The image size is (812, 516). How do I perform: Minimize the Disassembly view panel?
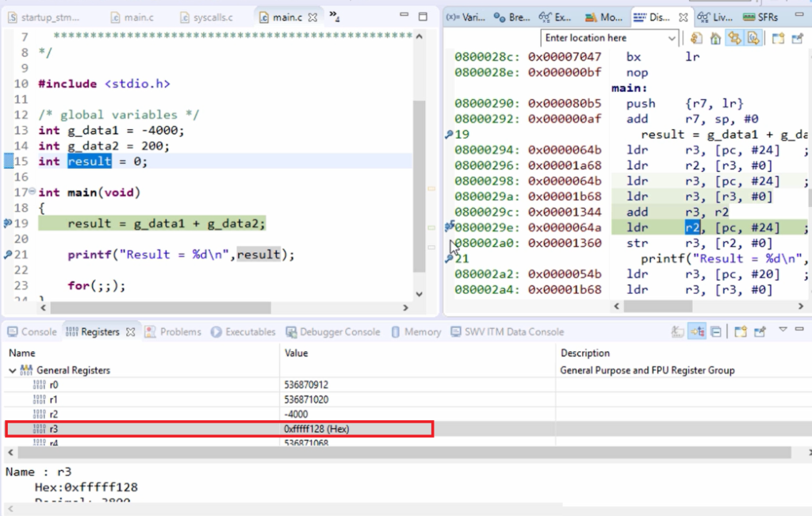click(x=799, y=15)
